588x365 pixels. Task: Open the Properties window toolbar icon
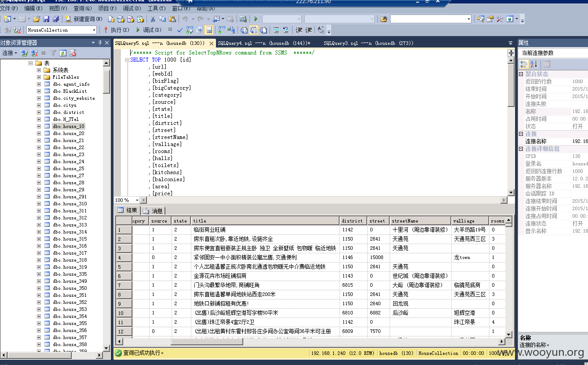[490, 19]
